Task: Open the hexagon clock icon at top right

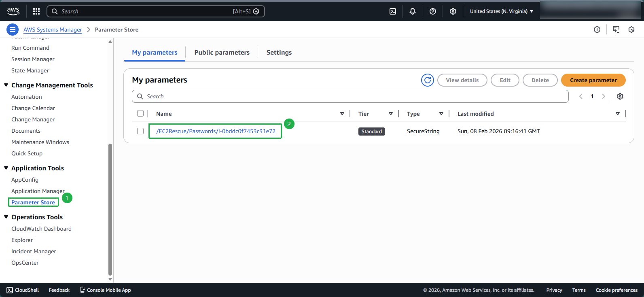Action: tap(631, 30)
